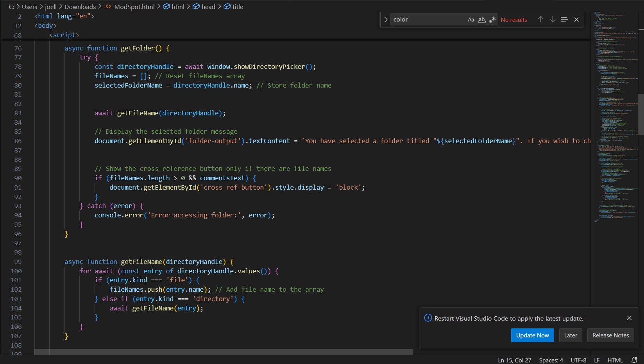Click the Update Now button

[x=532, y=335]
